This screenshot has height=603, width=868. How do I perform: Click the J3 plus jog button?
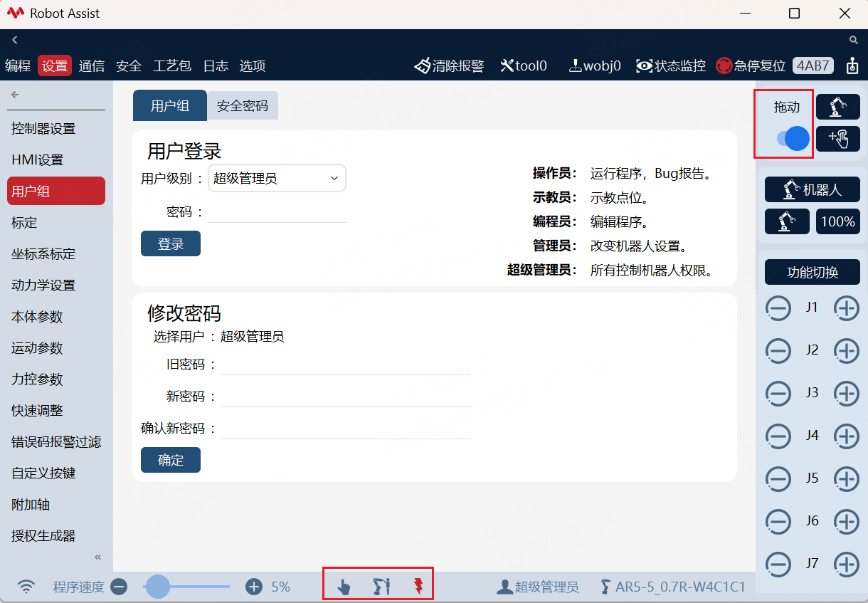click(846, 393)
